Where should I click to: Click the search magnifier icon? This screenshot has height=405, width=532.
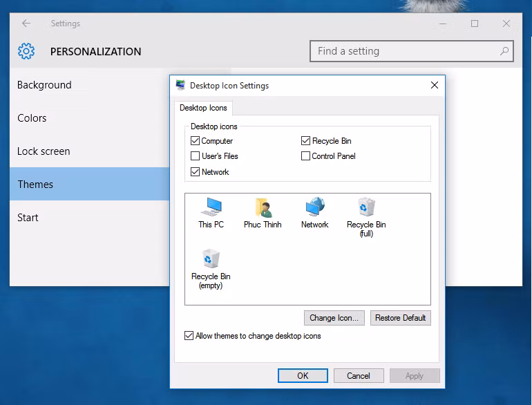[504, 51]
